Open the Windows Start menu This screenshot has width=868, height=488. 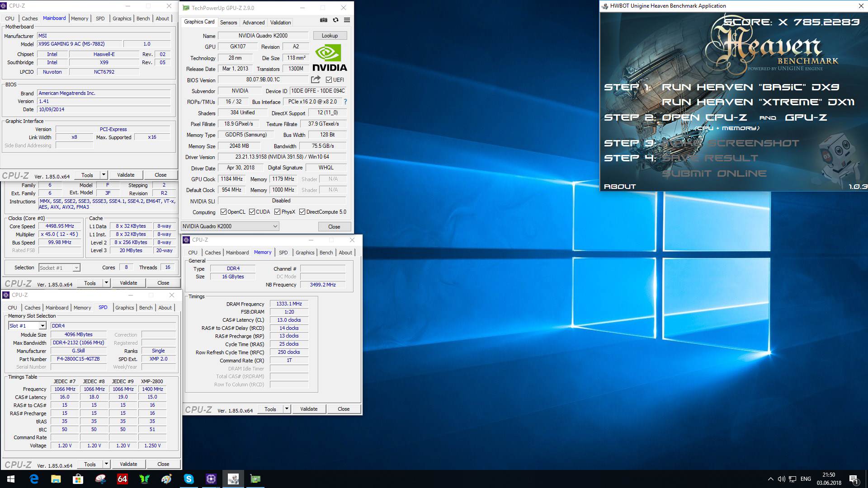(x=11, y=479)
